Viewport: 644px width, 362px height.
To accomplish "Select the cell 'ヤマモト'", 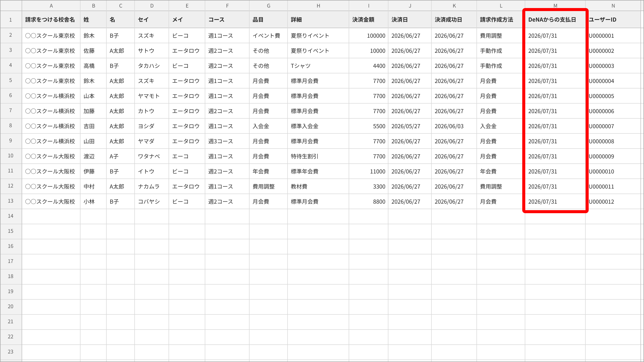I will pyautogui.click(x=152, y=96).
